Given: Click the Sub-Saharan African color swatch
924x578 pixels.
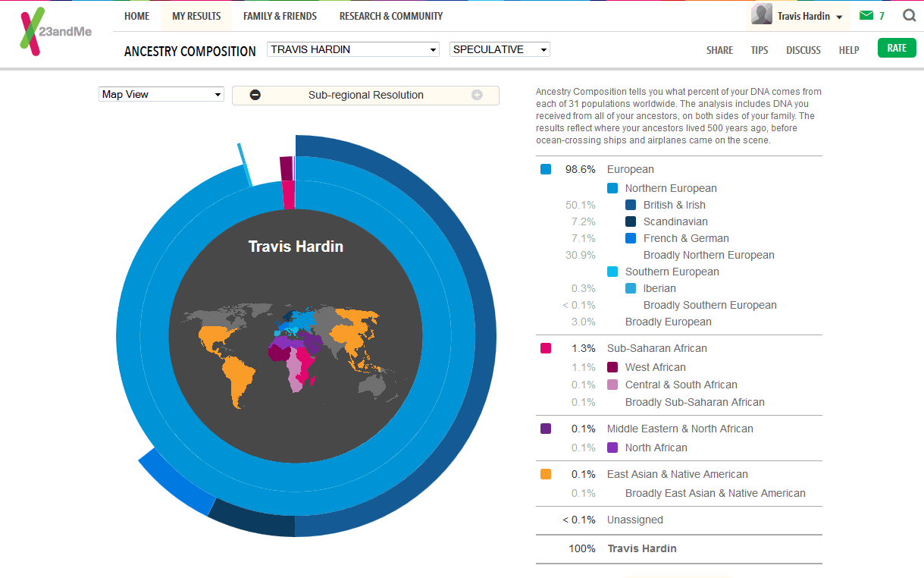Looking at the screenshot, I should pos(546,348).
